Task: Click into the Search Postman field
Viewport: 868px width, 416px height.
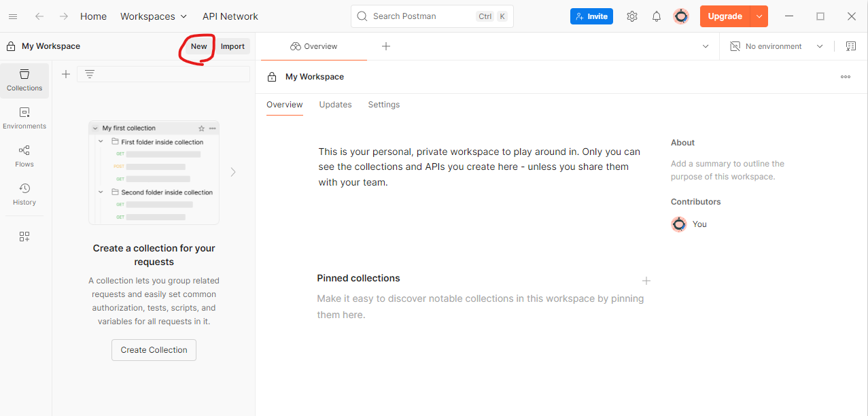Action: (x=432, y=16)
